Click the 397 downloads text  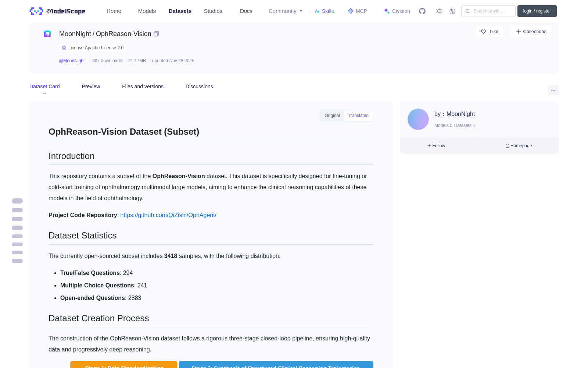click(x=107, y=61)
